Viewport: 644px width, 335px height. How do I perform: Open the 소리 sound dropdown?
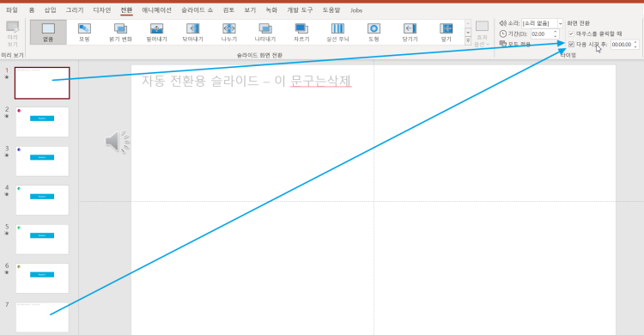pos(560,23)
